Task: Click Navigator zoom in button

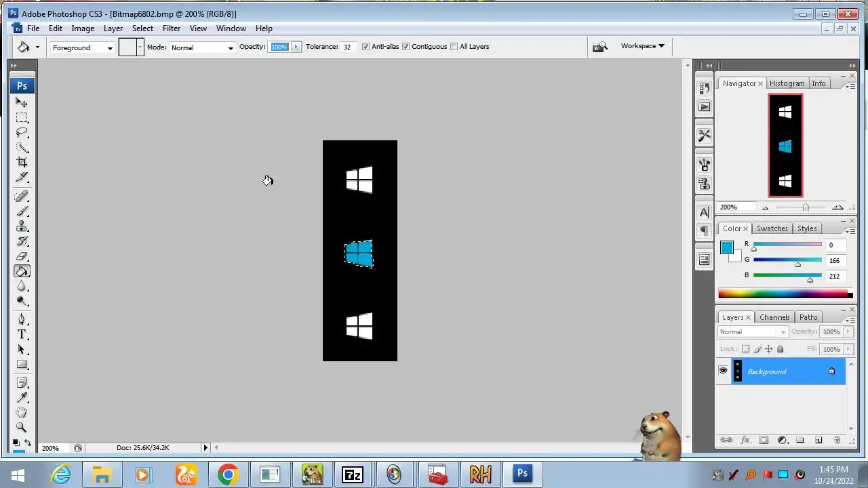Action: pos(837,207)
